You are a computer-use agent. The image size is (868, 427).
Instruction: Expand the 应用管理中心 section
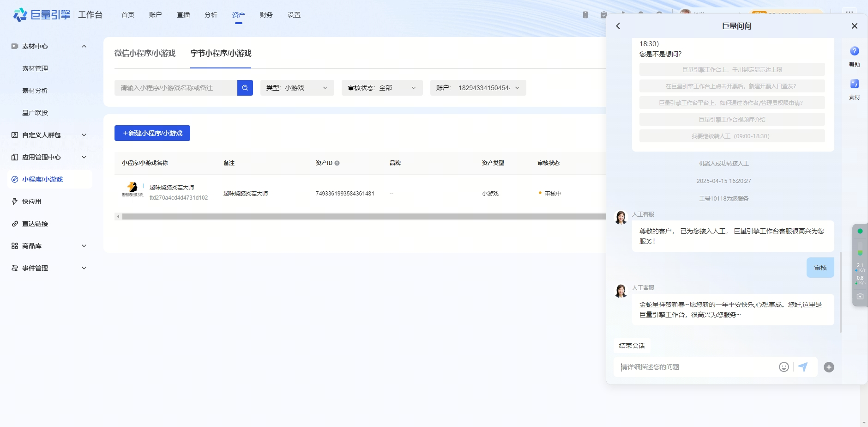click(x=84, y=157)
